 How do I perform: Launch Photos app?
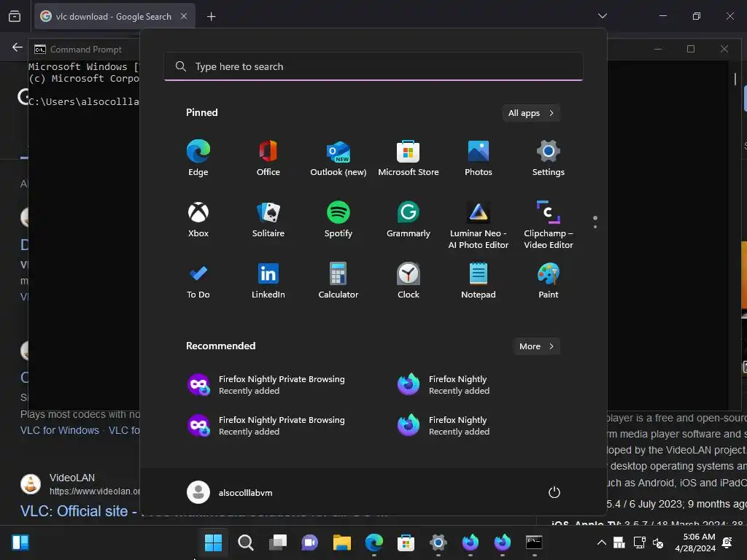479,158
